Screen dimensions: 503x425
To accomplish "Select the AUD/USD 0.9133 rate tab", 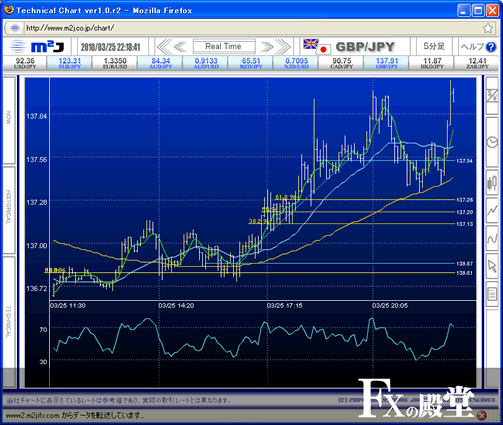I will (206, 63).
